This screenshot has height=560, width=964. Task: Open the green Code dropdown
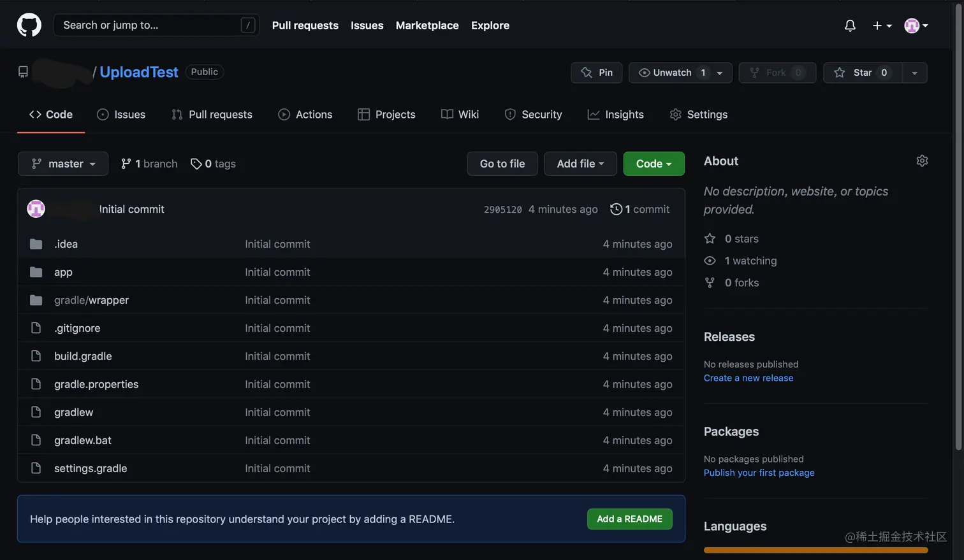tap(654, 164)
